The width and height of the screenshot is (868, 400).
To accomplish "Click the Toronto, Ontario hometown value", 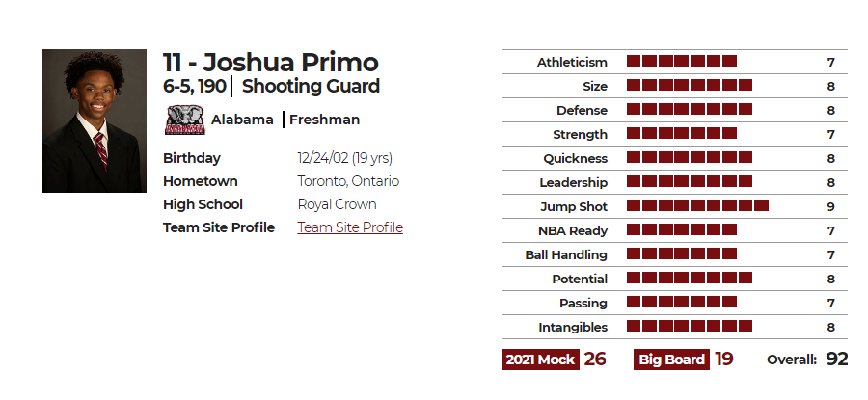I will (x=348, y=181).
